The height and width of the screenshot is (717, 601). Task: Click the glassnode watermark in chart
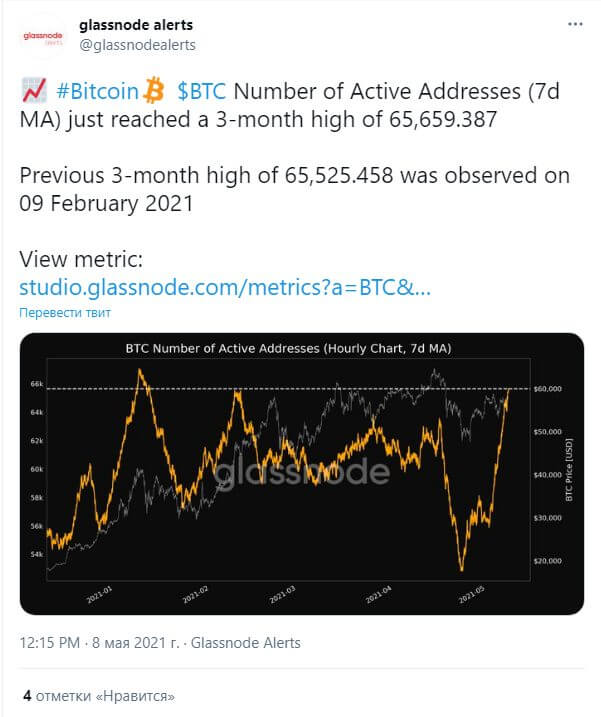coord(302,472)
